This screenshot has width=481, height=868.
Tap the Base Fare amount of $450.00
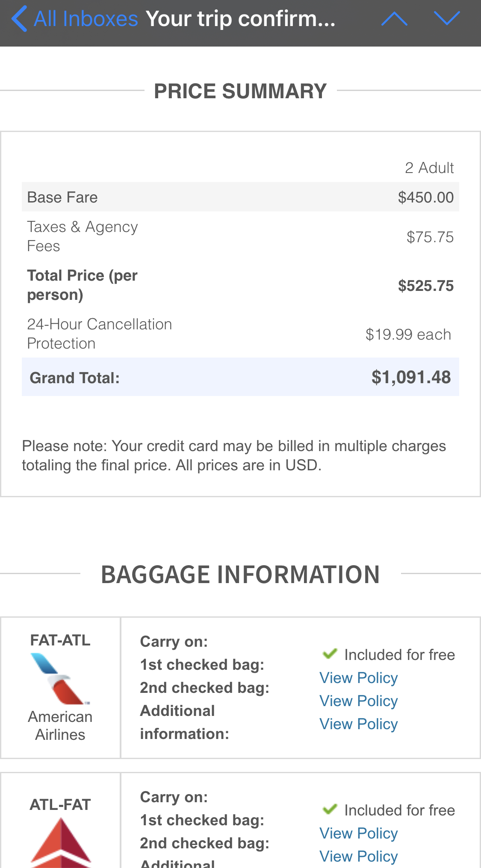[426, 197]
